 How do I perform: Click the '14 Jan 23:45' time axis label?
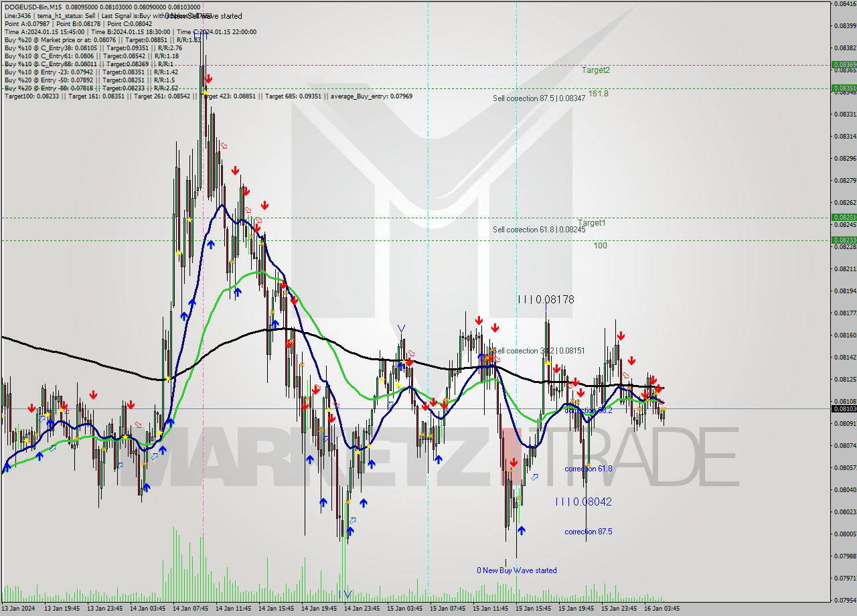[362, 609]
